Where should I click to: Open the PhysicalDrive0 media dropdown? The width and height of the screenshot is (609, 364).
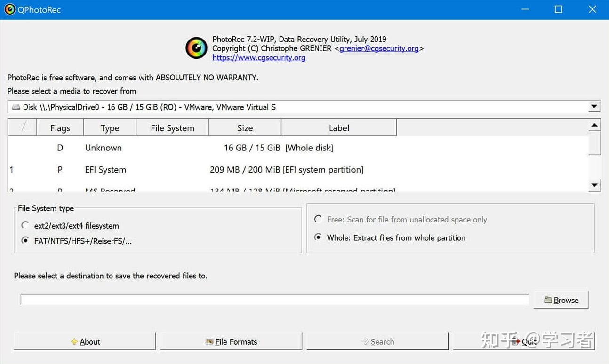pyautogui.click(x=304, y=107)
